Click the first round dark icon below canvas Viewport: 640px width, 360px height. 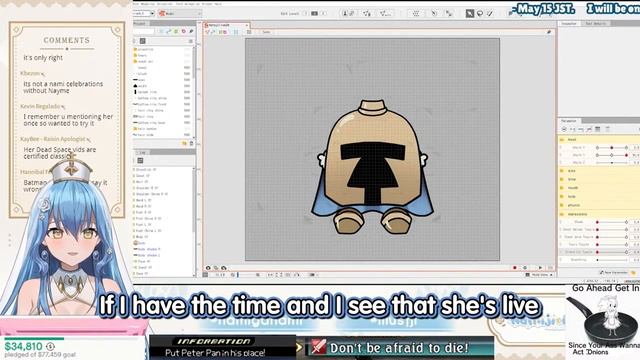[208, 268]
